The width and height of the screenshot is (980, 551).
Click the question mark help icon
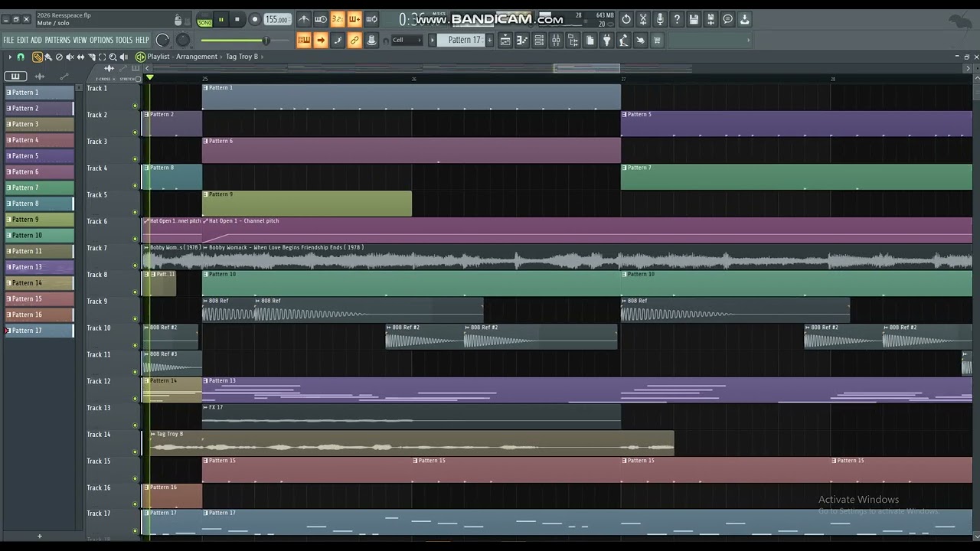click(x=677, y=19)
